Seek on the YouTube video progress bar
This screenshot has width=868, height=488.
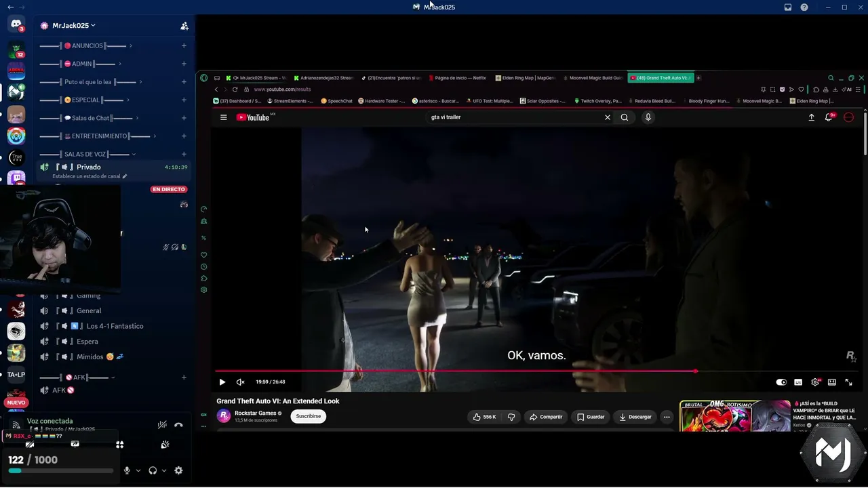point(536,371)
